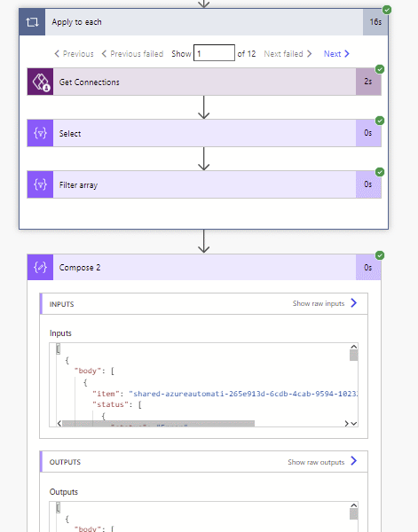Go to Next iteration
418x532 pixels.
[336, 53]
